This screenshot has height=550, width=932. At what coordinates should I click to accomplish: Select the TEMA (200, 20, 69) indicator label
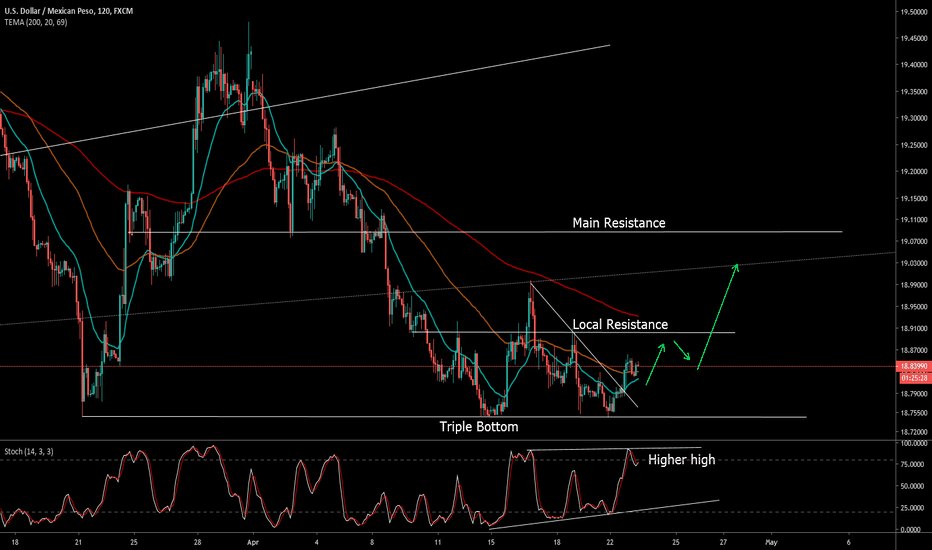tap(36, 23)
